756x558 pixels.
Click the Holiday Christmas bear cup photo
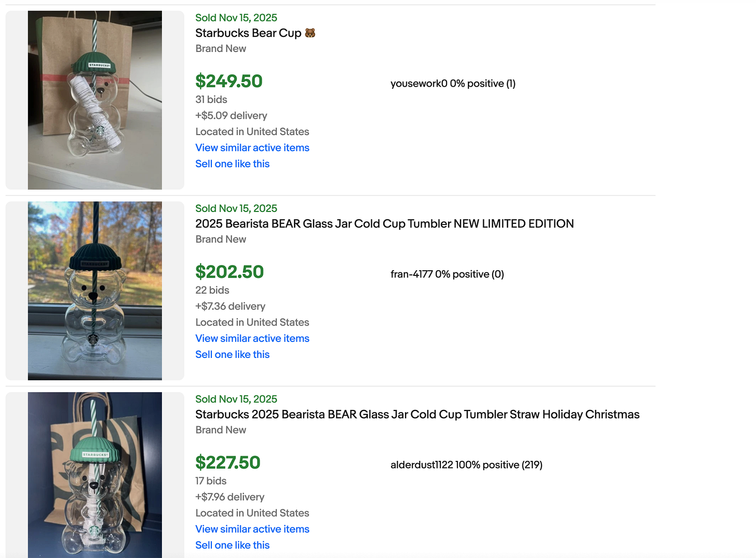95,474
